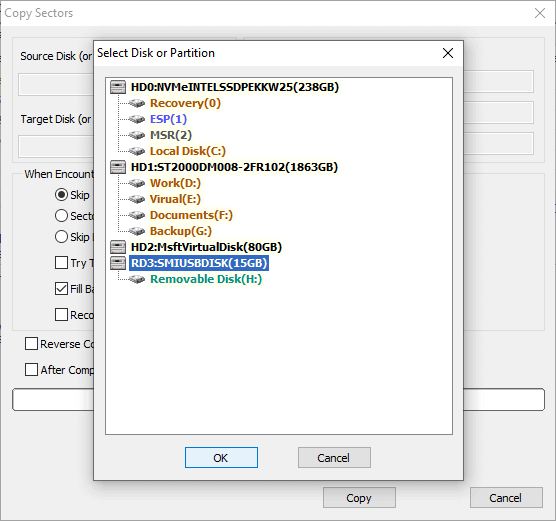Viewport: 556px width, 521px height.
Task: Select the Work(D:) partition
Action: click(x=175, y=183)
